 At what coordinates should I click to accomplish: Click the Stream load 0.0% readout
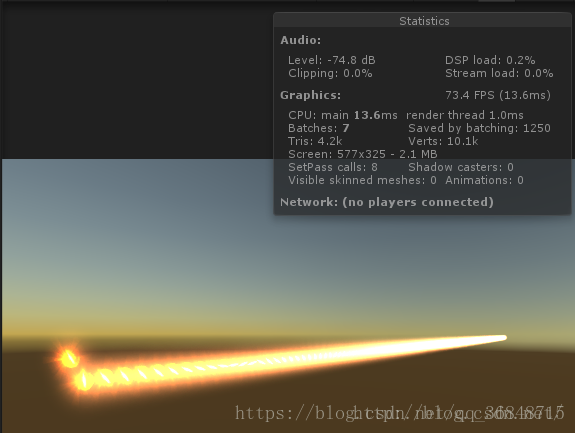coord(499,73)
